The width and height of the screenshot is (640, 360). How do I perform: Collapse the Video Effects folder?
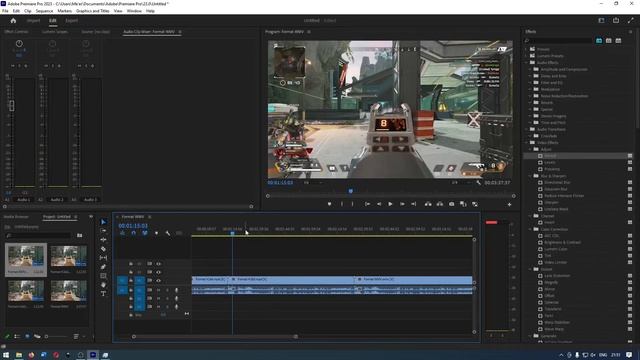527,143
